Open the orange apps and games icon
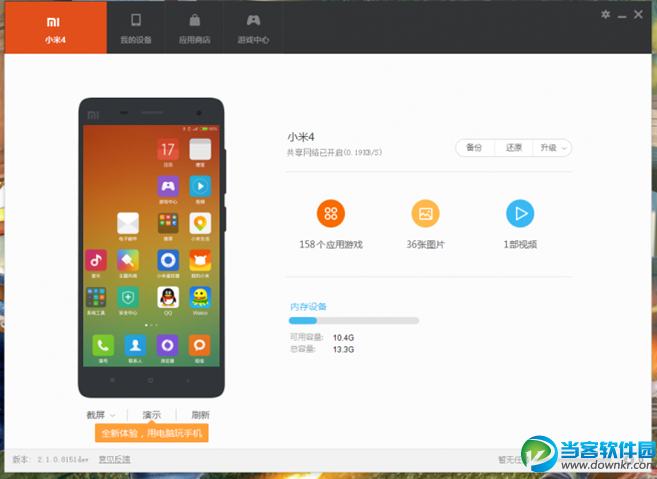This screenshot has height=479, width=657. [x=331, y=213]
